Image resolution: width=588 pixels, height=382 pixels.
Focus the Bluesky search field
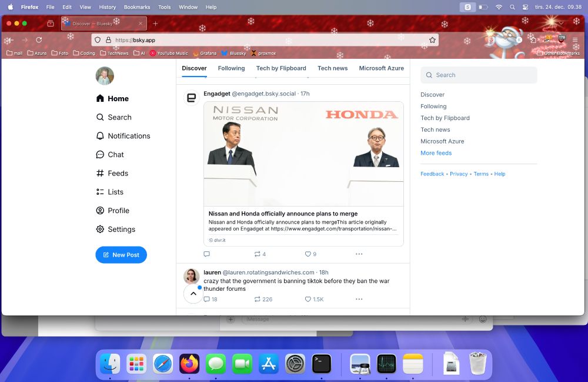click(479, 75)
